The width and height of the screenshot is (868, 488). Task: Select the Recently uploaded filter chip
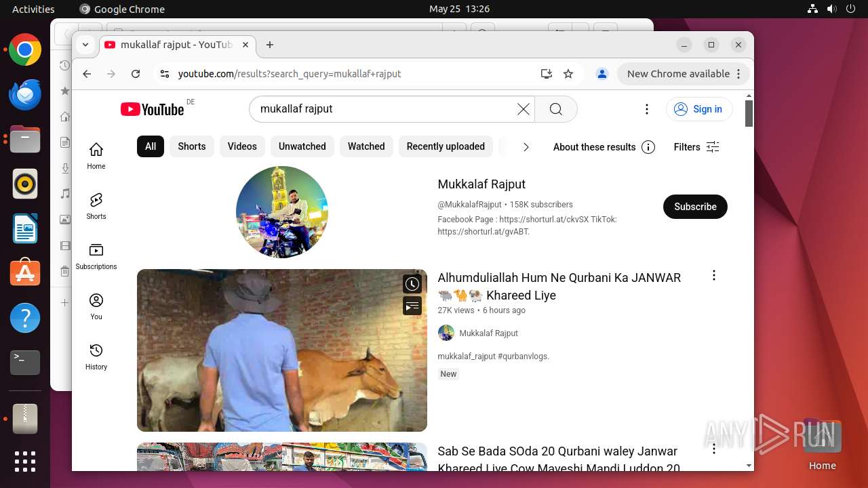coord(446,146)
